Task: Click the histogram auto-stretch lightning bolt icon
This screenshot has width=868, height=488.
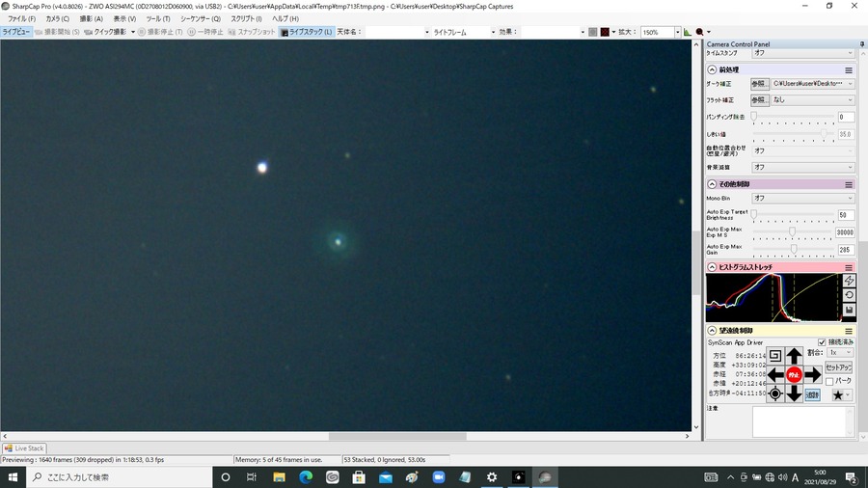Action: (x=849, y=281)
